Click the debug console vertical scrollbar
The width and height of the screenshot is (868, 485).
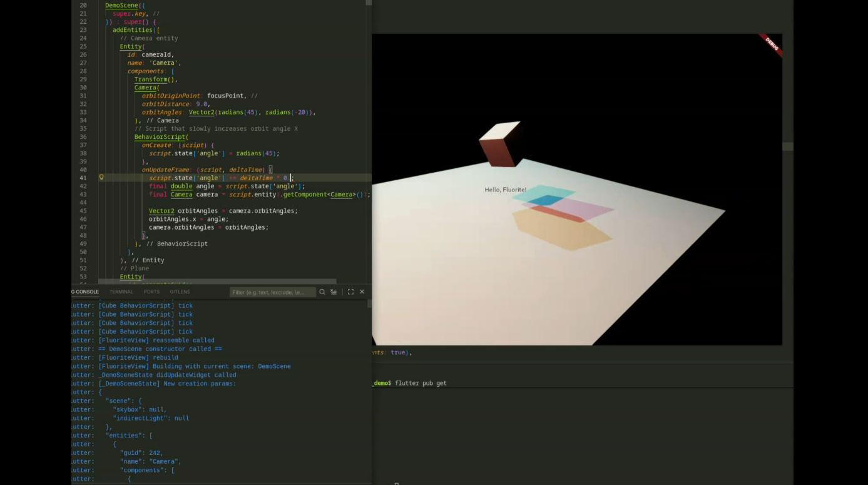(369, 304)
